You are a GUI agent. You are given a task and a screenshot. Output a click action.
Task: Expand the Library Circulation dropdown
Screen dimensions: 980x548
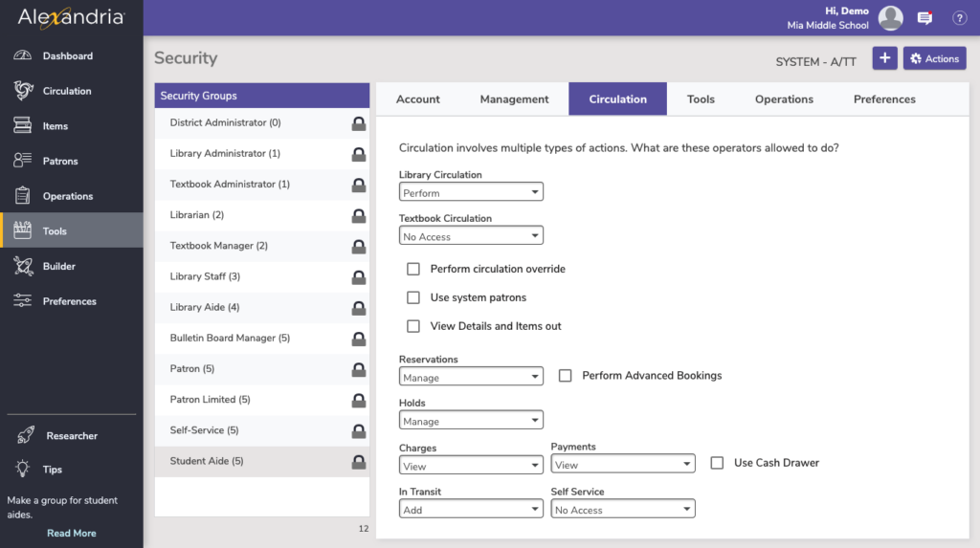tap(471, 193)
